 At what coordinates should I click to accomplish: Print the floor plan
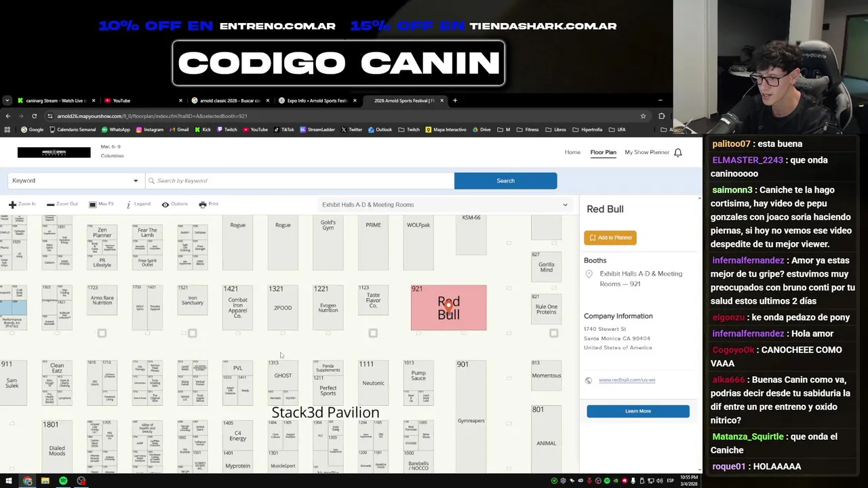pyautogui.click(x=209, y=204)
